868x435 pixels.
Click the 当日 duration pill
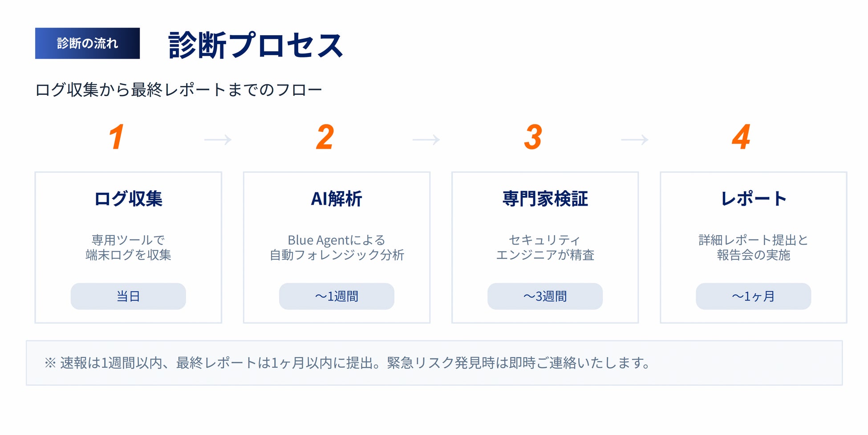[x=128, y=296]
